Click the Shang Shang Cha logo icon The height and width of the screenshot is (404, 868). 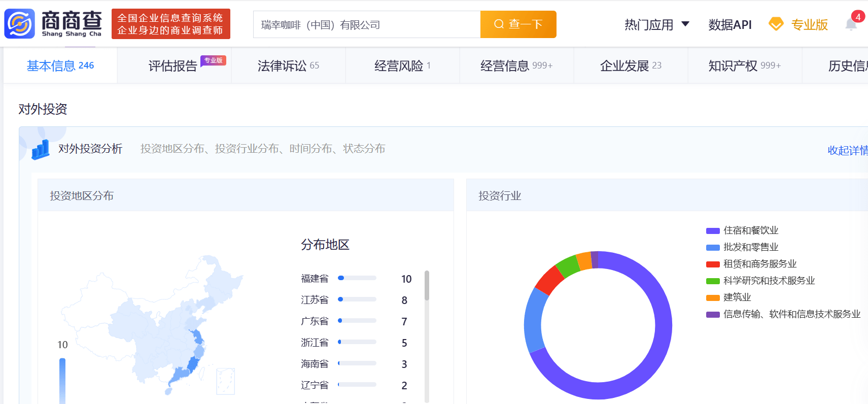point(20,24)
